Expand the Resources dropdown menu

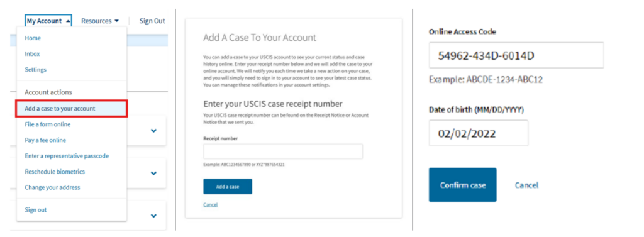point(100,21)
